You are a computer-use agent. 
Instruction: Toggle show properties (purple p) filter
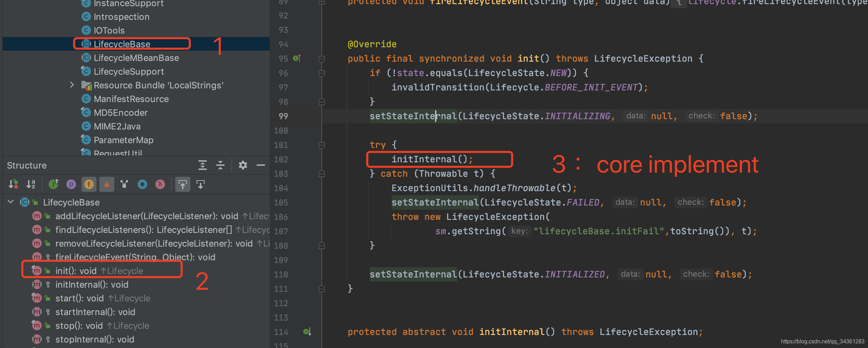coord(71,184)
